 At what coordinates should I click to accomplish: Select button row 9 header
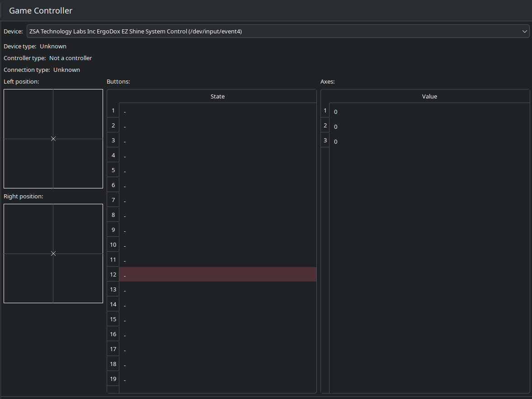(x=113, y=230)
